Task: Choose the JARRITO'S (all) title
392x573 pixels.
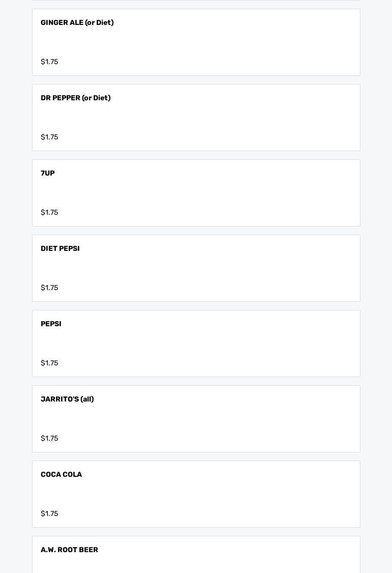Action: 67,399
